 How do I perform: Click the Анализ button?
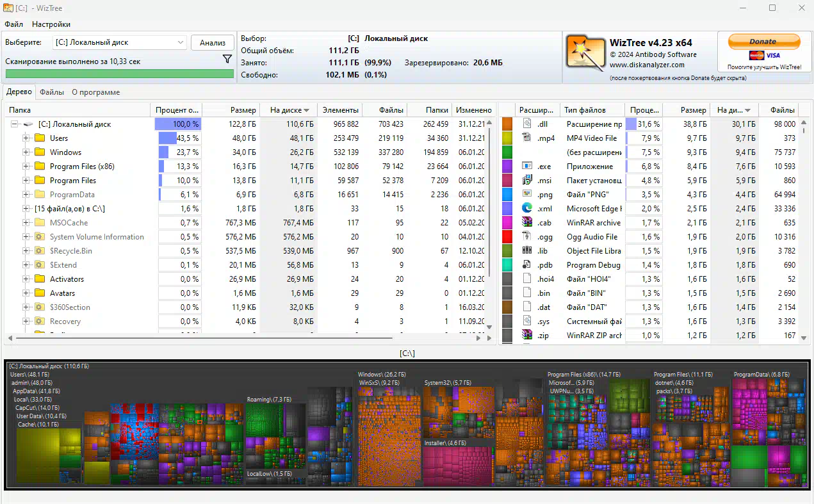(213, 43)
